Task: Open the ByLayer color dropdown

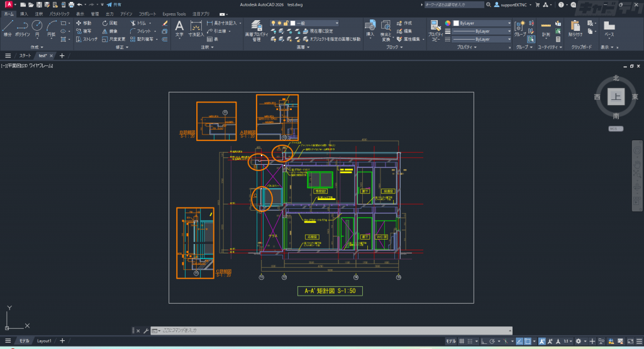Action: (481, 23)
